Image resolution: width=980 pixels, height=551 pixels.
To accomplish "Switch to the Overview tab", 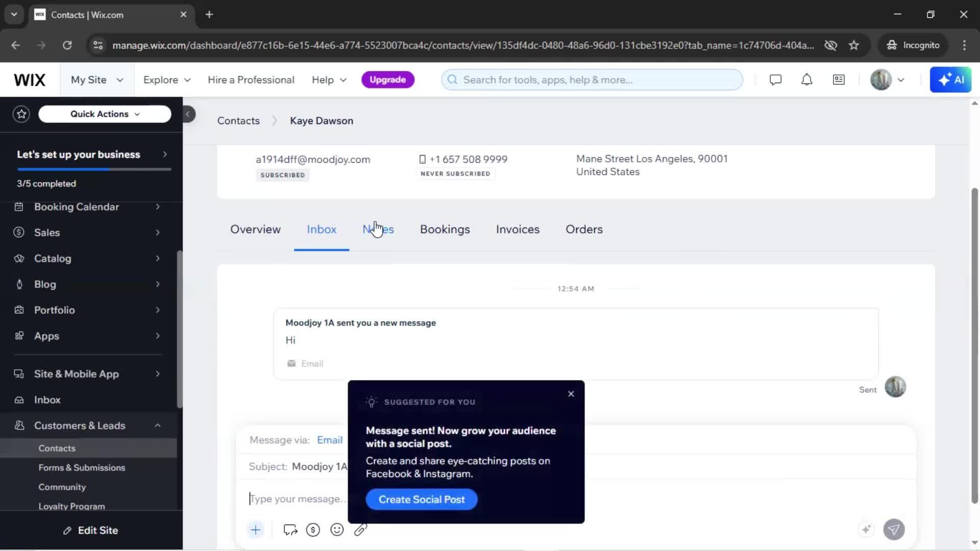I will (x=255, y=230).
